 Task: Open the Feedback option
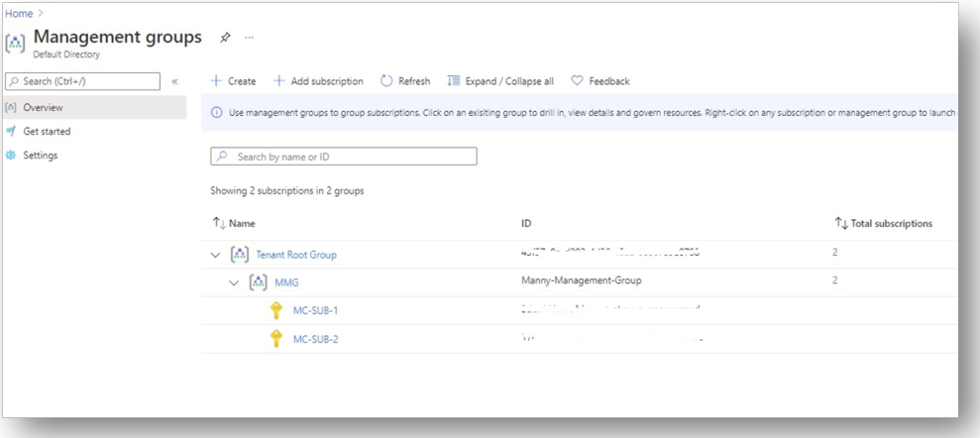pos(600,81)
